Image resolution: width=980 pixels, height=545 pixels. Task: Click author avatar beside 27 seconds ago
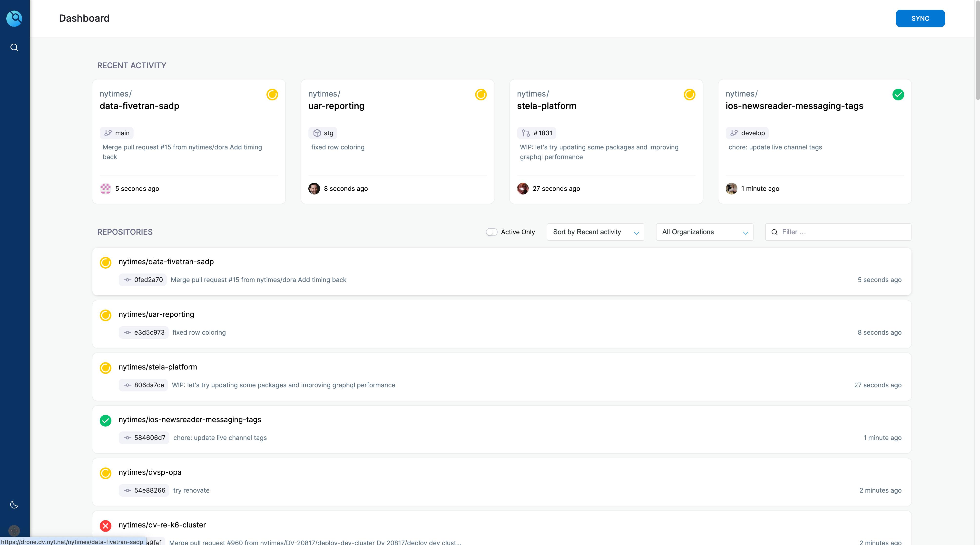tap(523, 189)
